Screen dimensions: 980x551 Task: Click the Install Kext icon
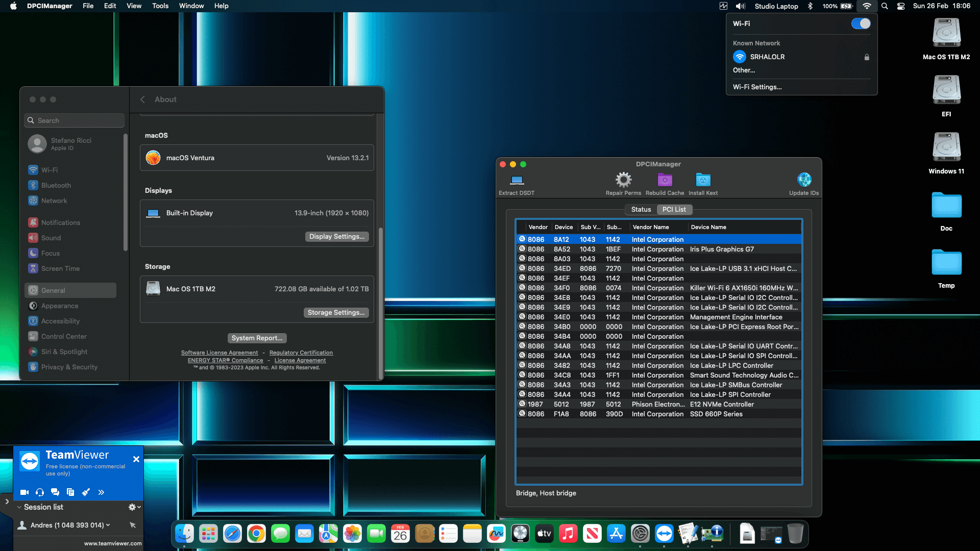pyautogui.click(x=703, y=180)
